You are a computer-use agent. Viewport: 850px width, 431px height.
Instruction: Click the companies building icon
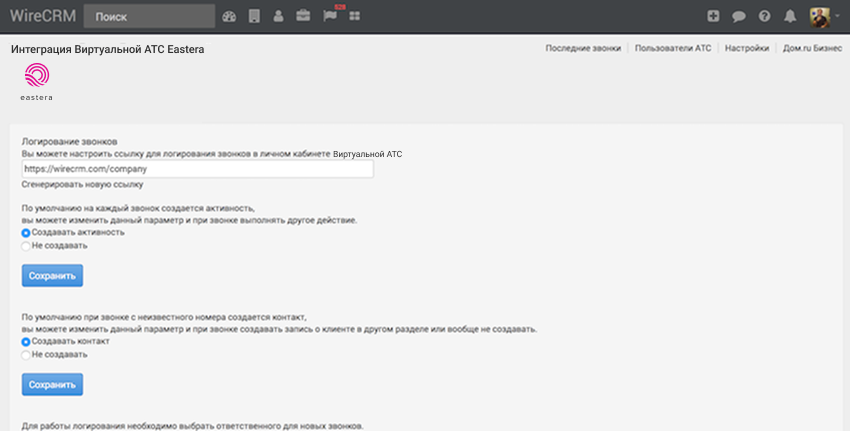click(254, 16)
